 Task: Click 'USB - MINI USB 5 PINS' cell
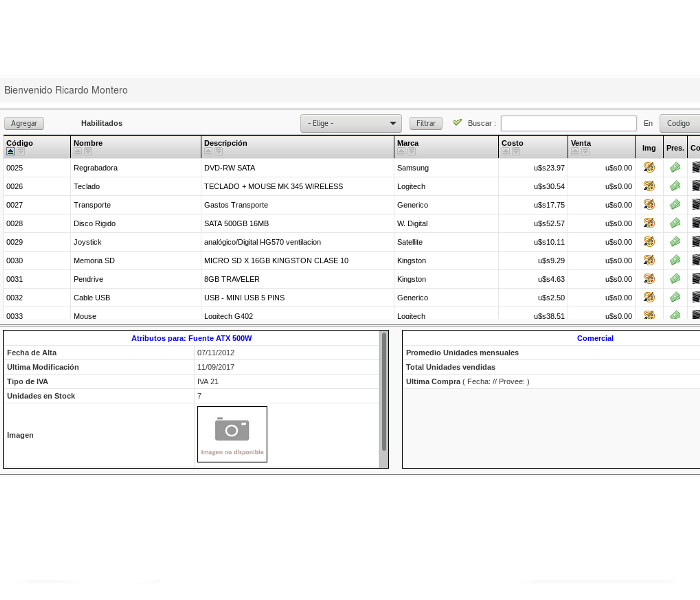pyautogui.click(x=244, y=297)
